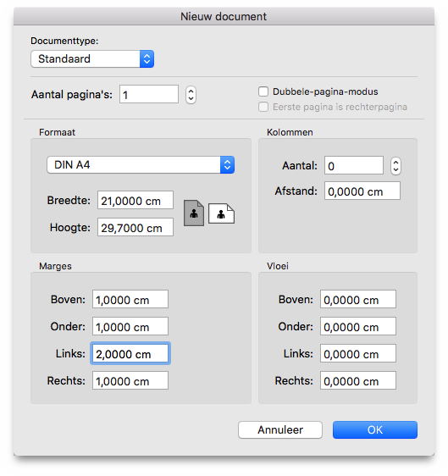Confirm with the OK button
The width and height of the screenshot is (448, 476).
pos(375,430)
